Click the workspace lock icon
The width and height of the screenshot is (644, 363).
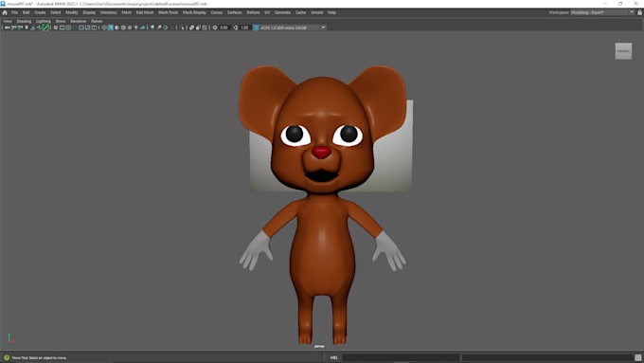click(639, 12)
